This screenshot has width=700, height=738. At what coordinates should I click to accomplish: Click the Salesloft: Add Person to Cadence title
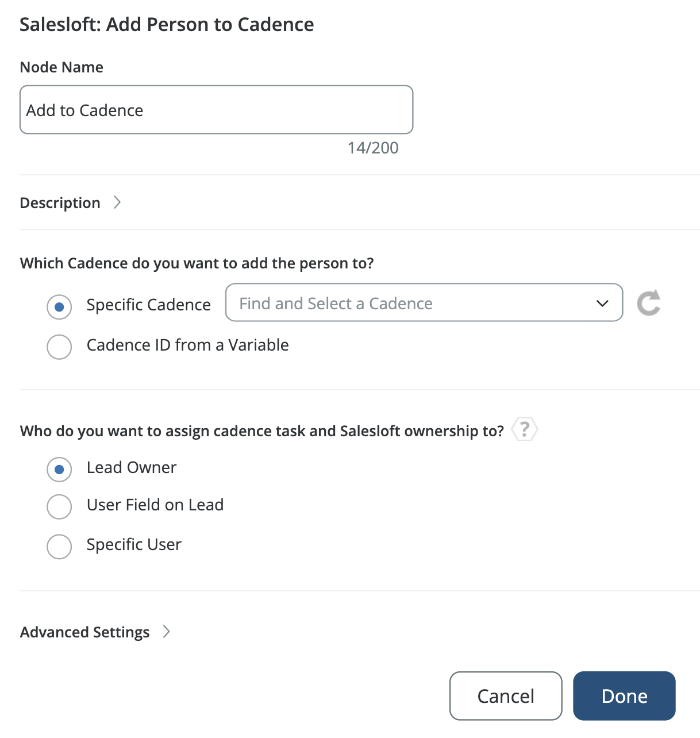pos(167,25)
